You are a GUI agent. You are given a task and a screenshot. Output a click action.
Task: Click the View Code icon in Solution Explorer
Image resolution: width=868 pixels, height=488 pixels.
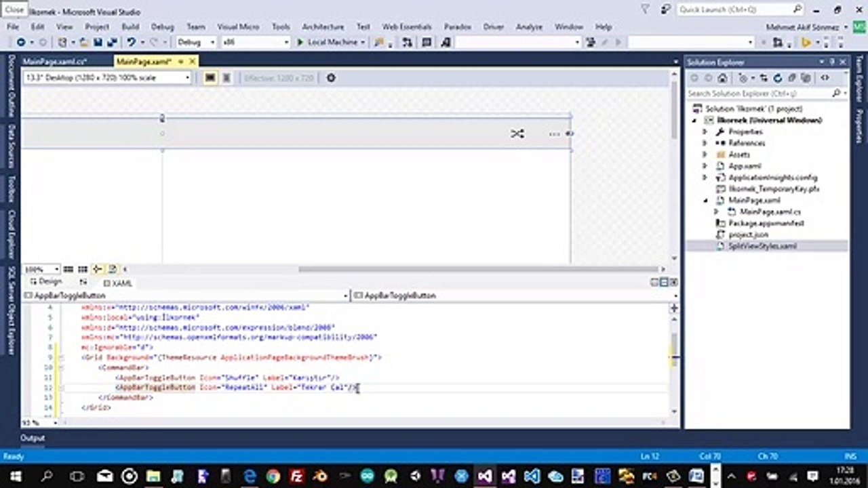pyautogui.click(x=825, y=78)
